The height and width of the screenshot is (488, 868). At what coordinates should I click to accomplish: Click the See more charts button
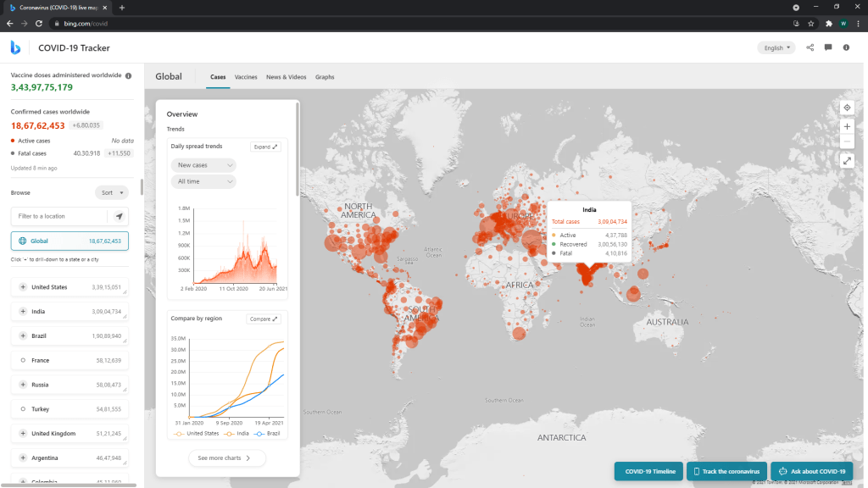point(226,458)
